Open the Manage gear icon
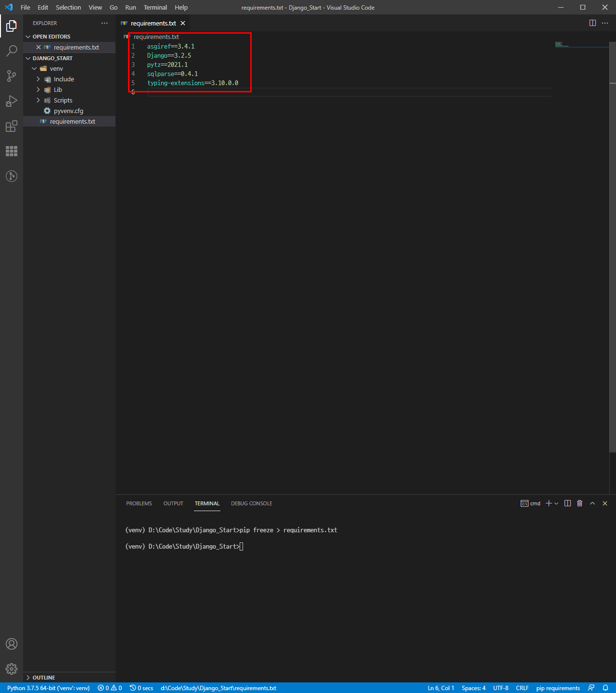616x693 pixels. [x=12, y=669]
